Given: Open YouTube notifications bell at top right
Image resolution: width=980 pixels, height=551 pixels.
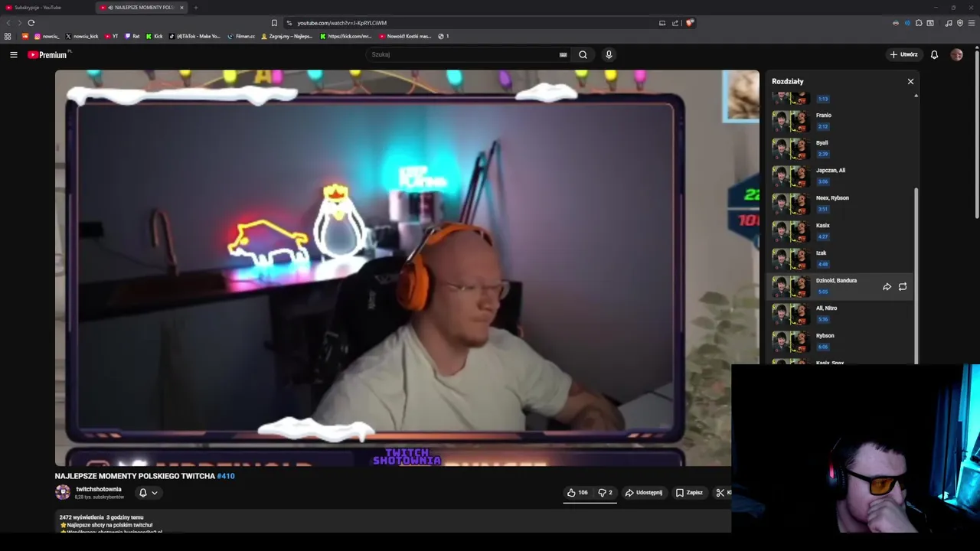Looking at the screenshot, I should (x=934, y=54).
